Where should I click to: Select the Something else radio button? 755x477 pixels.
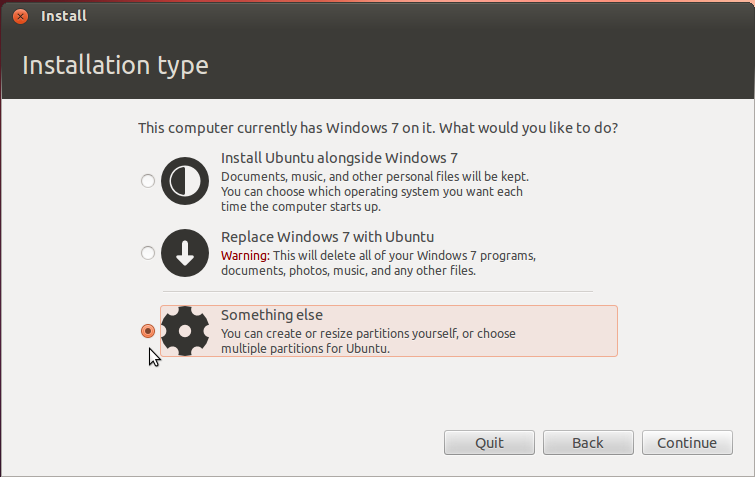click(148, 331)
